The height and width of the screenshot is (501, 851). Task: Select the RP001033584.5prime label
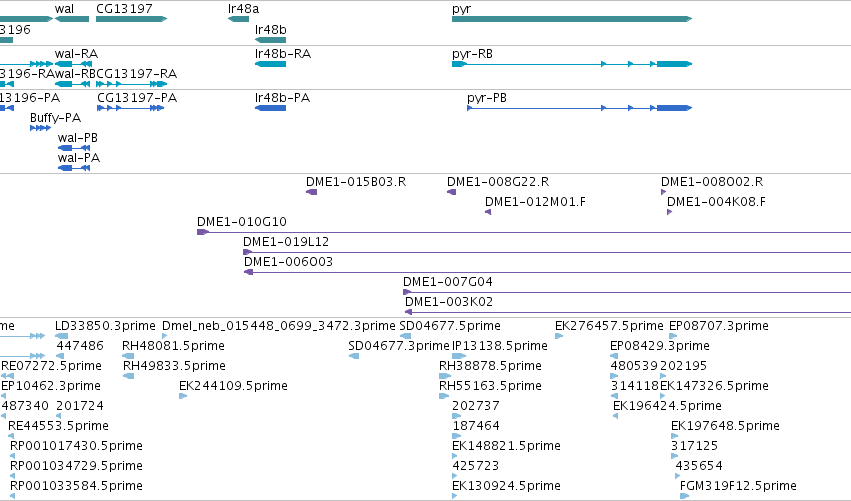77,486
